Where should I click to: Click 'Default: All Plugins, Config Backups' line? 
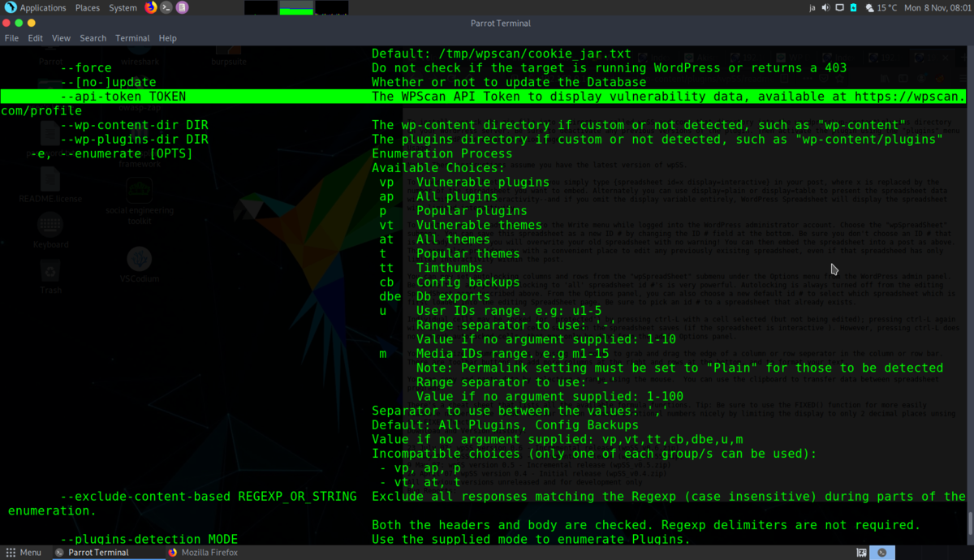[x=505, y=424]
